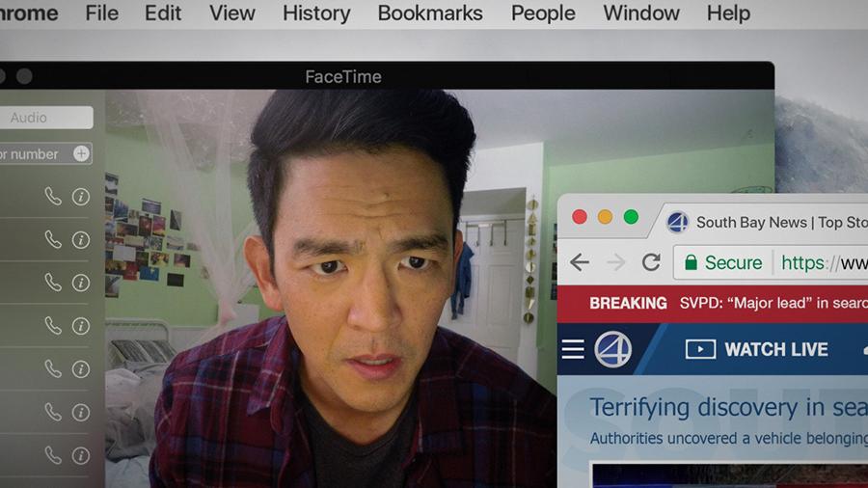Open the Bookmarks menu
Image resolution: width=868 pixels, height=488 pixels.
click(430, 13)
